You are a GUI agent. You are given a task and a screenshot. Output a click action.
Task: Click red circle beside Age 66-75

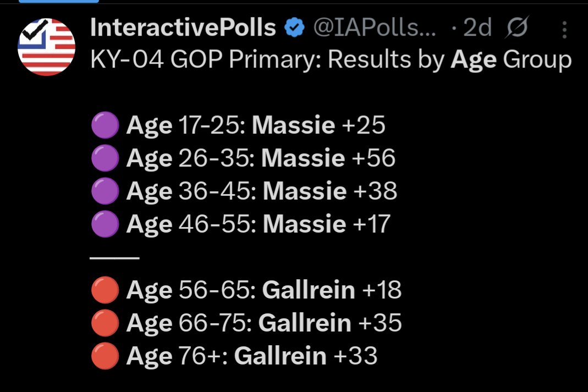(106, 323)
